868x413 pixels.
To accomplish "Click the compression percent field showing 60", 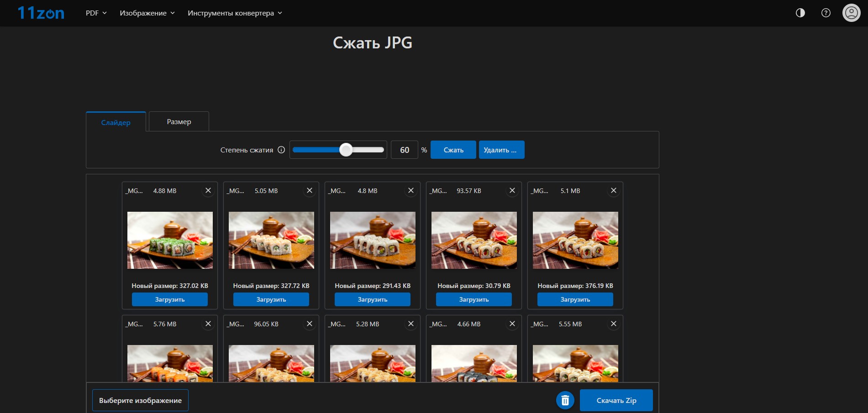I will (405, 150).
